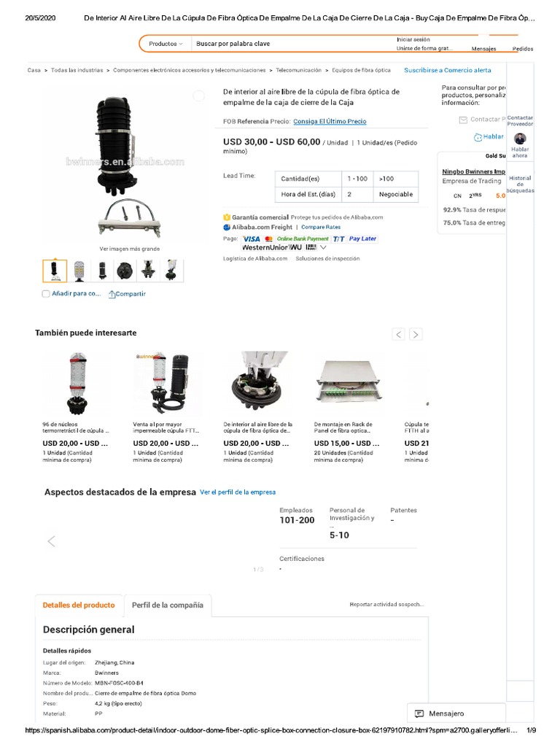Image resolution: width=560 pixels, height=747 pixels.
Task: Click the Contactar Proveedor envelope icon
Action: tap(463, 120)
